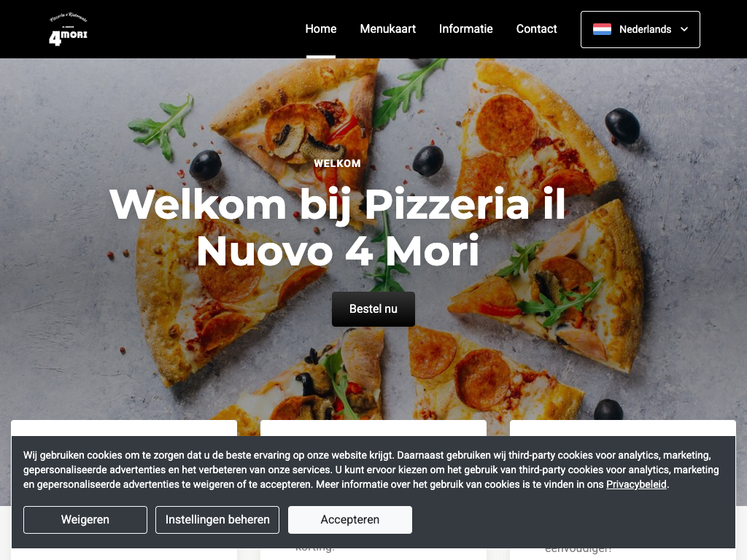Open the Informatie menu item
Image resolution: width=747 pixels, height=560 pixels.
tap(466, 29)
